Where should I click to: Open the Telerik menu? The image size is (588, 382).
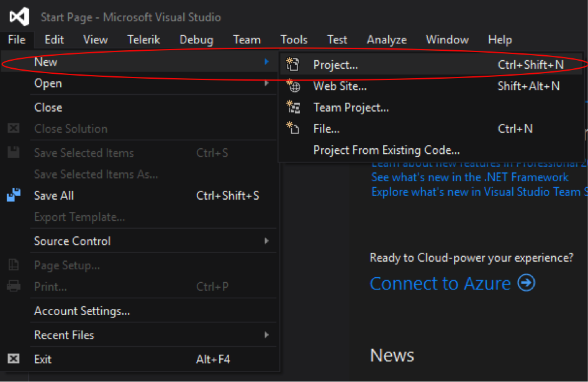tap(143, 40)
